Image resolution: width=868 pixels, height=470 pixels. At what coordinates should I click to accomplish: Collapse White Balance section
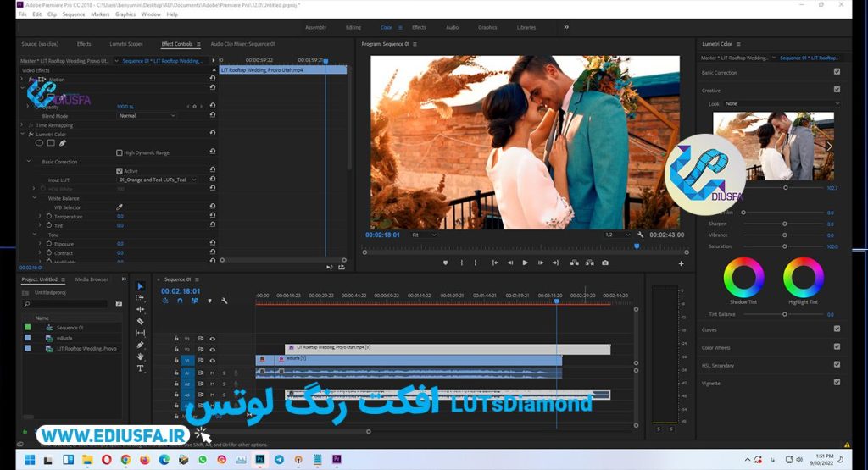(34, 198)
